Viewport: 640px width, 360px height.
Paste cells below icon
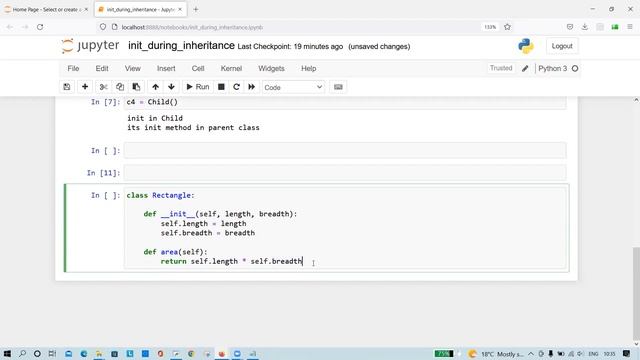136,87
